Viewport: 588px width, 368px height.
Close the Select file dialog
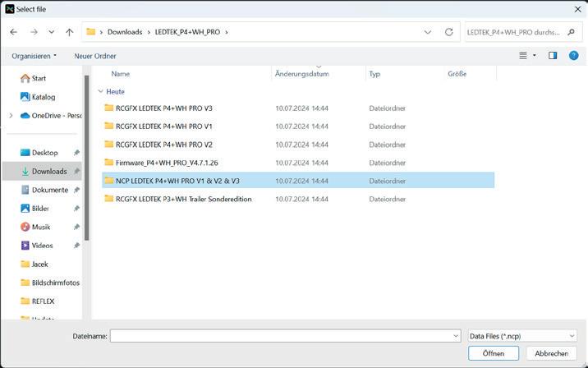point(577,9)
